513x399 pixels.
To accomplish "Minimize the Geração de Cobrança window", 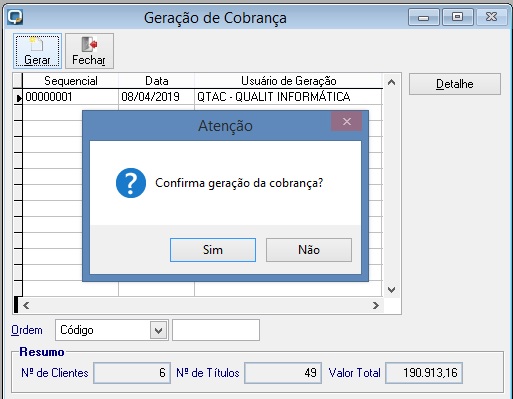I will pos(424,17).
